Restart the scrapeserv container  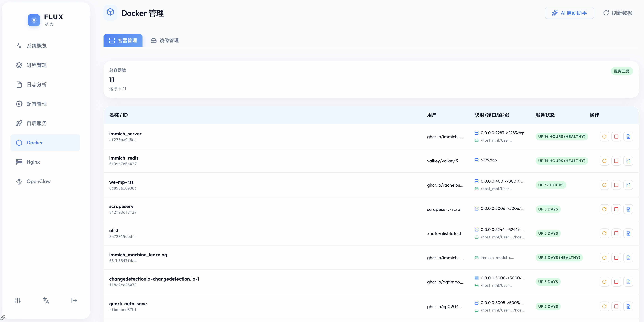(x=604, y=209)
